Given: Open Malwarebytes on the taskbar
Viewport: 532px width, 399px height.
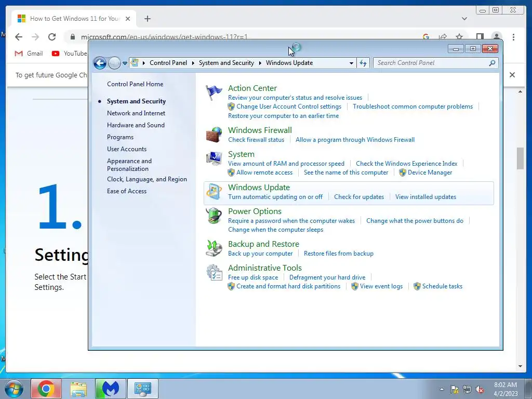Looking at the screenshot, I should point(111,389).
